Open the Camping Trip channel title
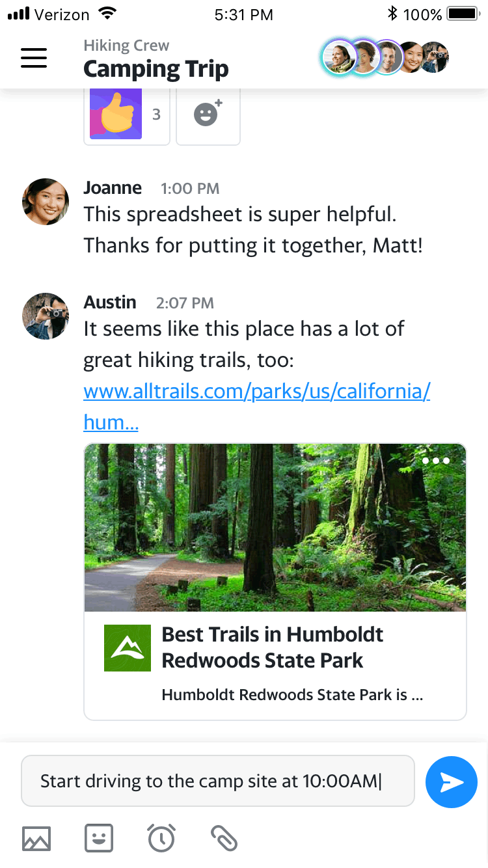The width and height of the screenshot is (488, 868). click(156, 69)
